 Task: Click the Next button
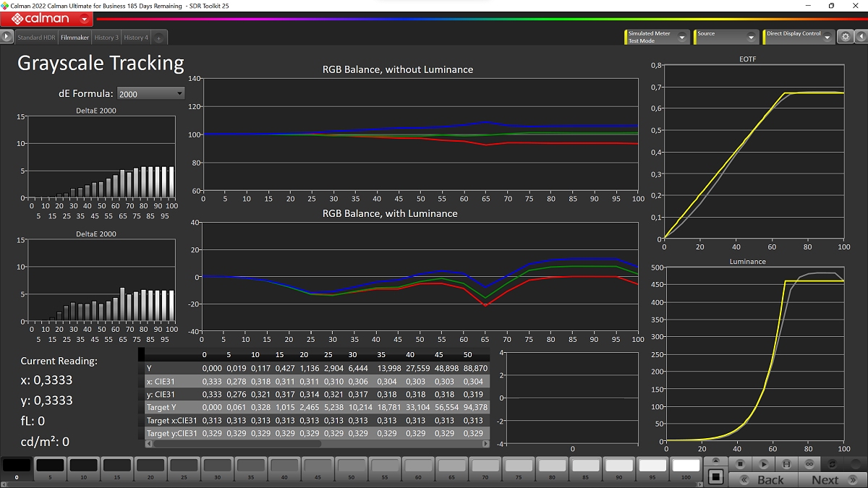click(825, 479)
